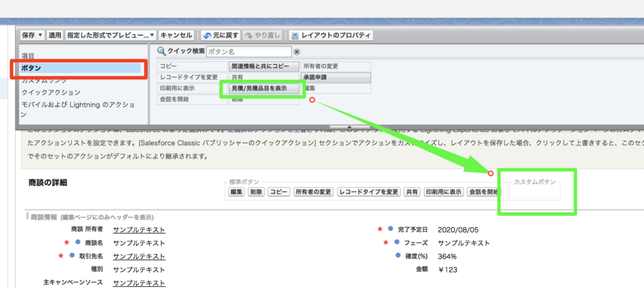The width and height of the screenshot is (644, 288).
Task: Click the 共有 standard button in layout
Action: (x=412, y=192)
